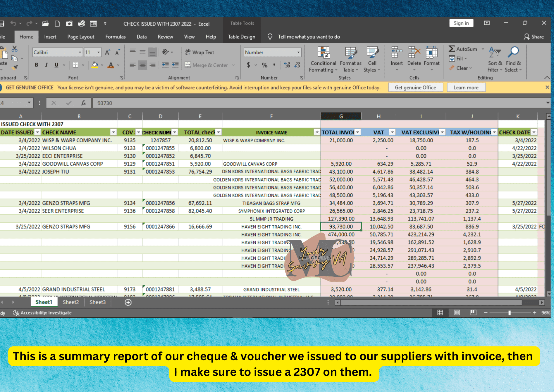Open the Insert ribbon tab
Viewport: 554px width, 392px height.
click(50, 37)
